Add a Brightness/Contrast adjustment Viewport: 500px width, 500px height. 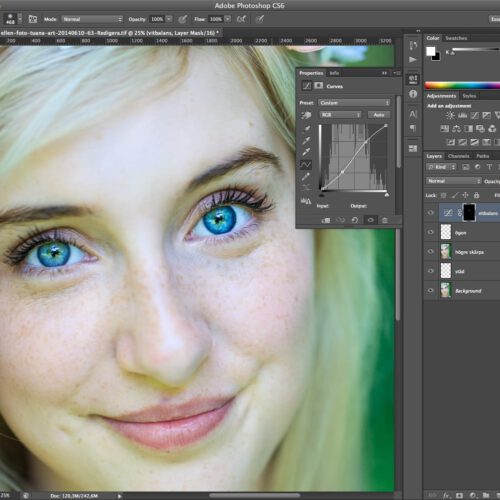pyautogui.click(x=450, y=115)
